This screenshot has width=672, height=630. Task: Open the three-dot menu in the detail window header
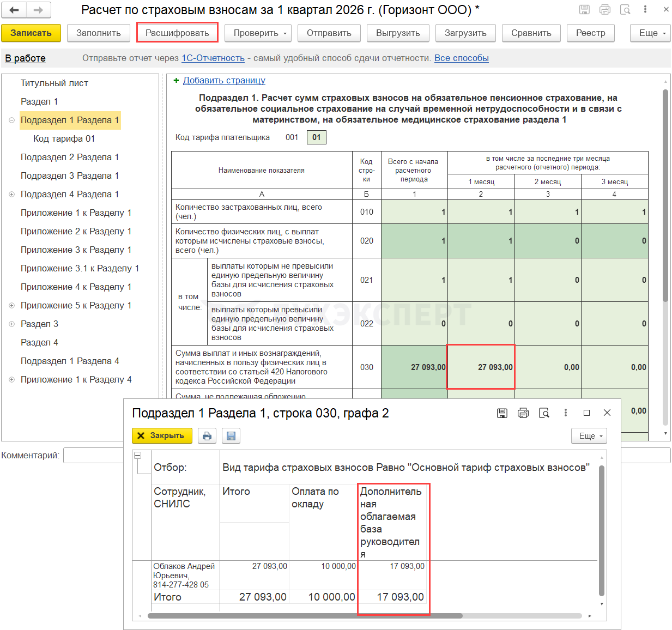566,413
